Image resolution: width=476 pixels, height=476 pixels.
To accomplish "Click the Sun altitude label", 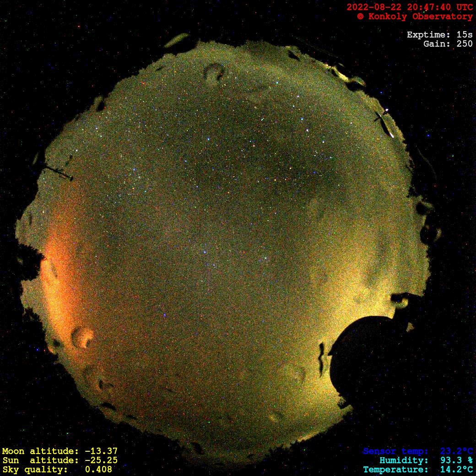I will [x=41, y=460].
